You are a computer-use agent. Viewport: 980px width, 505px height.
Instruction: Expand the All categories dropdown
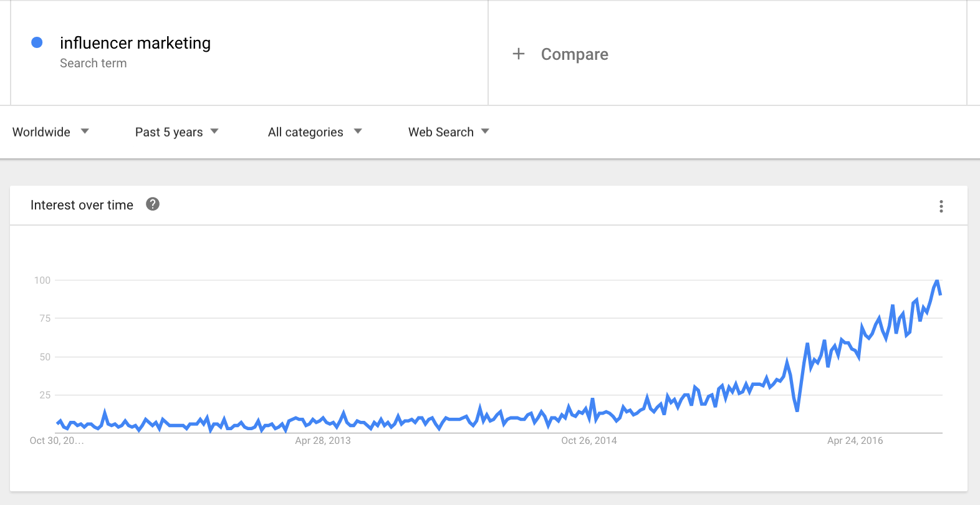[x=314, y=132]
